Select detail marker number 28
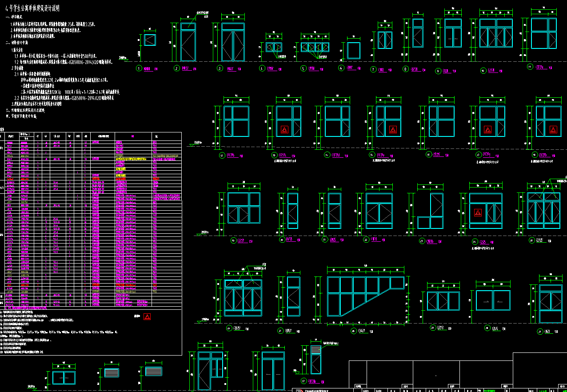567x392 pixels. coord(354,331)
